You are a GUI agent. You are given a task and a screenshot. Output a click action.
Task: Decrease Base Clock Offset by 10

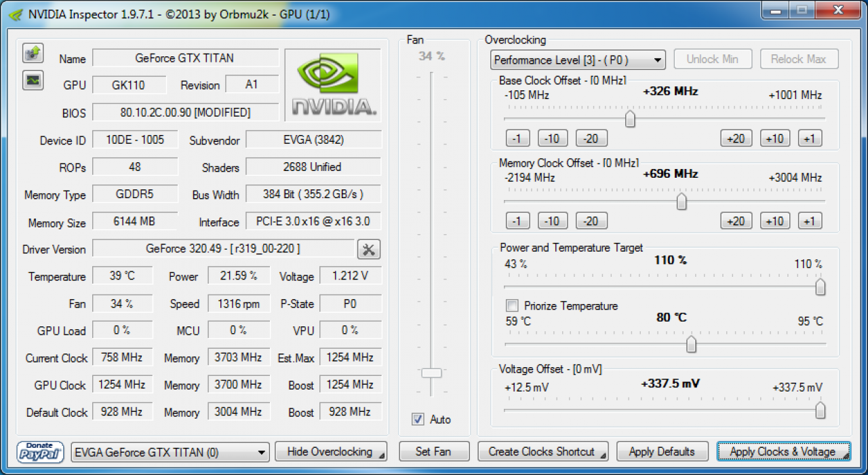[553, 138]
